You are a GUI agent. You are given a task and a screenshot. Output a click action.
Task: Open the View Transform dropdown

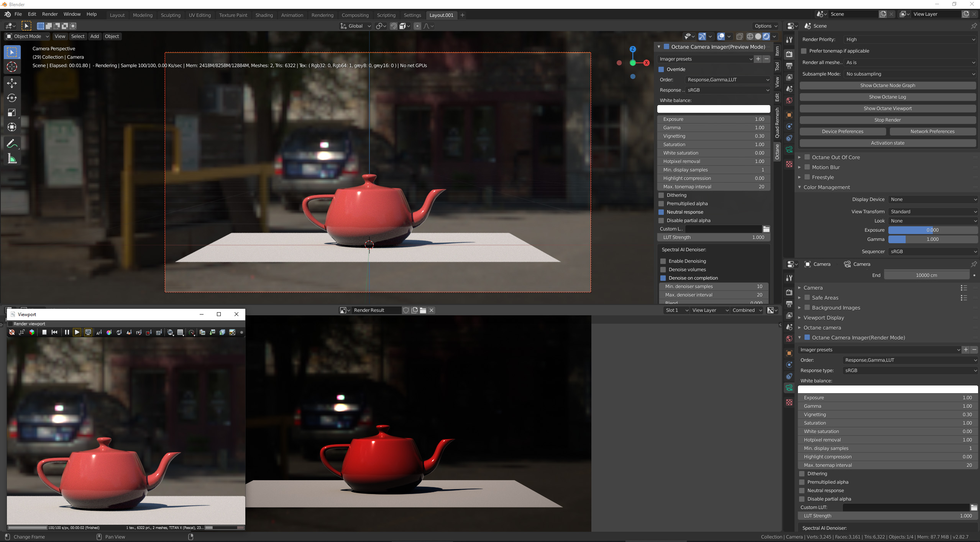933,212
